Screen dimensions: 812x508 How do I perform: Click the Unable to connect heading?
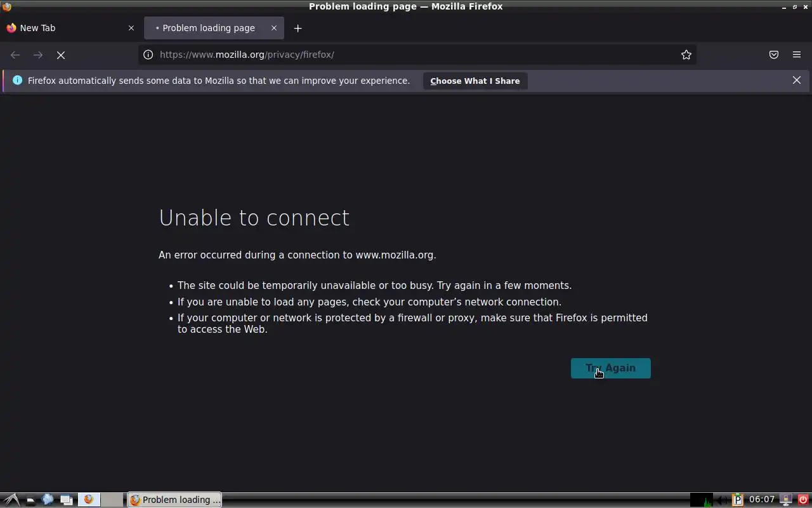pyautogui.click(x=254, y=218)
